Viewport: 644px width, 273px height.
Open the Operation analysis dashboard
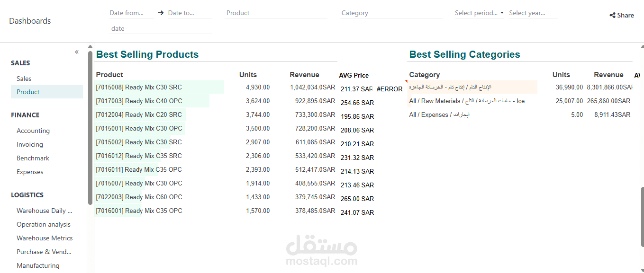click(x=44, y=224)
